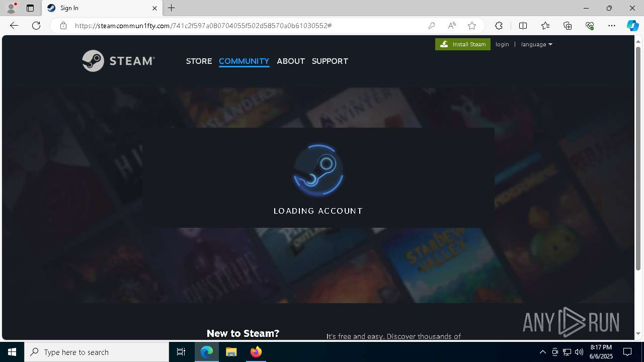
Task: Open File Explorer from the taskbar
Action: 231,352
